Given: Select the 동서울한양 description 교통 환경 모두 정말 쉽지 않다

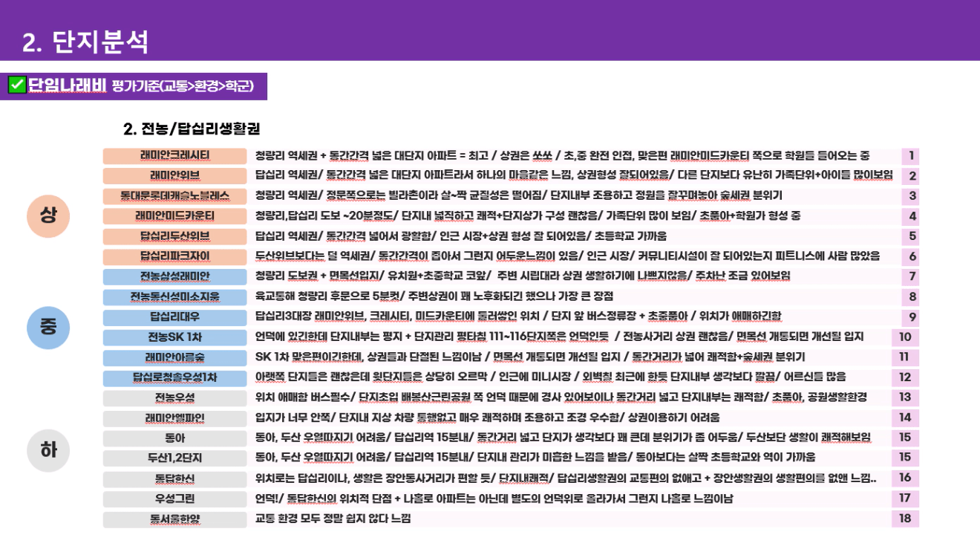Looking at the screenshot, I should click(x=333, y=519).
